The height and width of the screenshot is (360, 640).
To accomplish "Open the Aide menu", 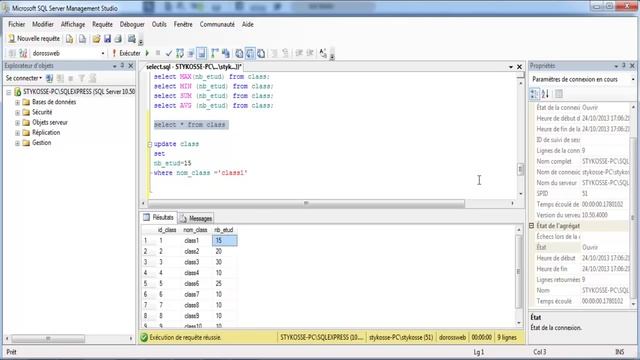I will click(x=248, y=24).
